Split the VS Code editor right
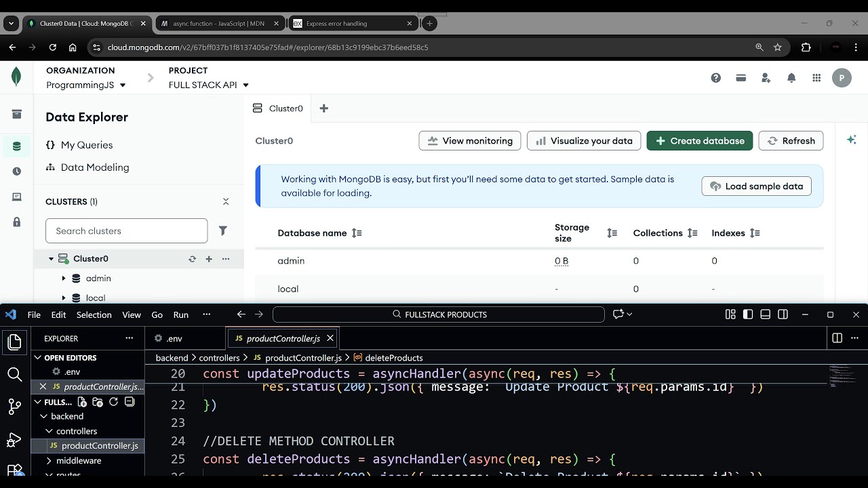The height and width of the screenshot is (488, 868). coord(837,338)
